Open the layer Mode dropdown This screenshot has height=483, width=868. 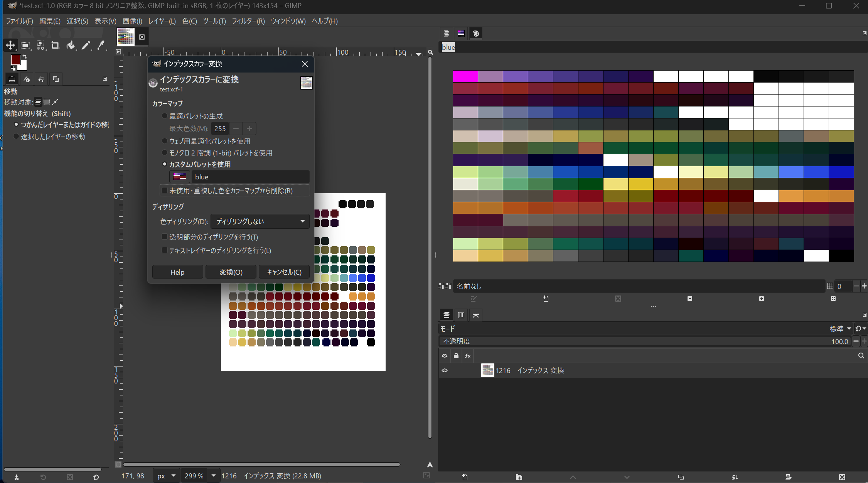click(x=841, y=329)
